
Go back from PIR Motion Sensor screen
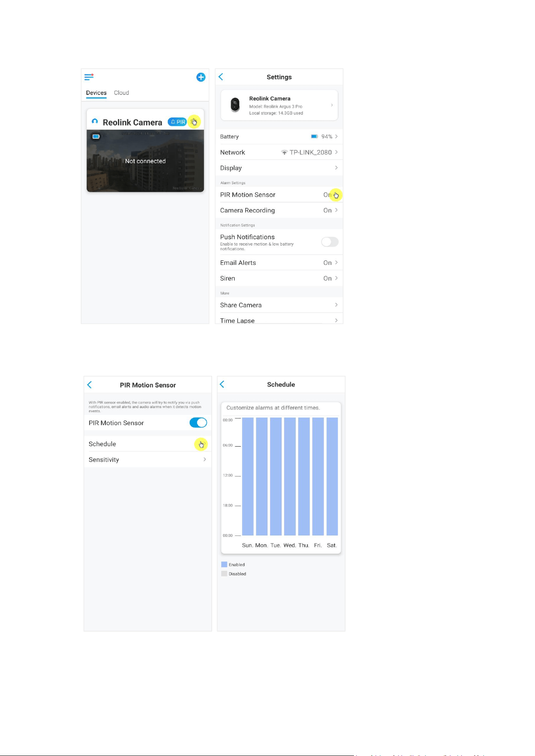click(90, 385)
